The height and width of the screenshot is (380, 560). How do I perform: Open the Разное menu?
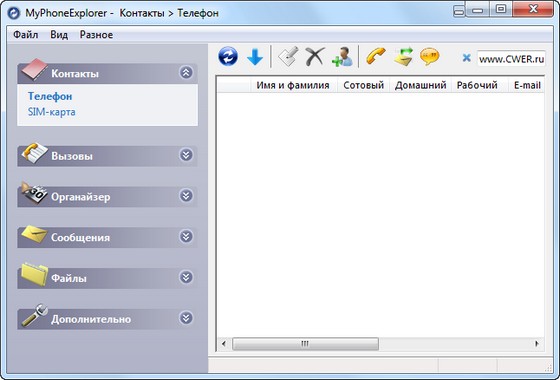click(96, 35)
